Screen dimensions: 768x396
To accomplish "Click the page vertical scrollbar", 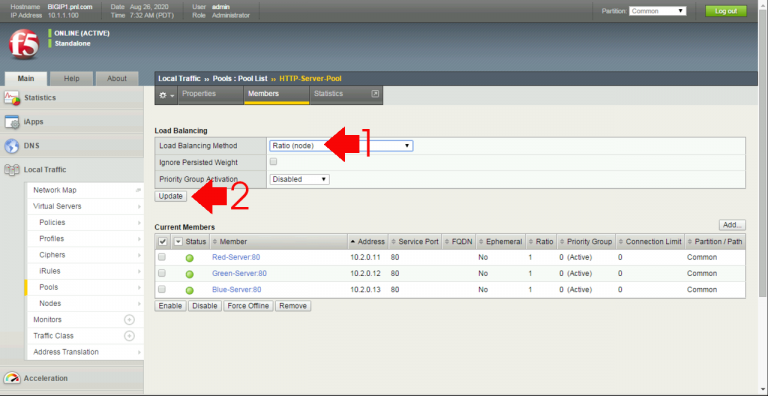I will tap(763, 152).
